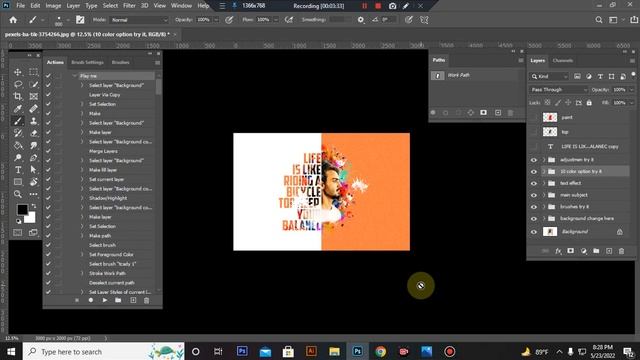Toggle checkmark for Shadow/Highlight action step

pos(48,198)
